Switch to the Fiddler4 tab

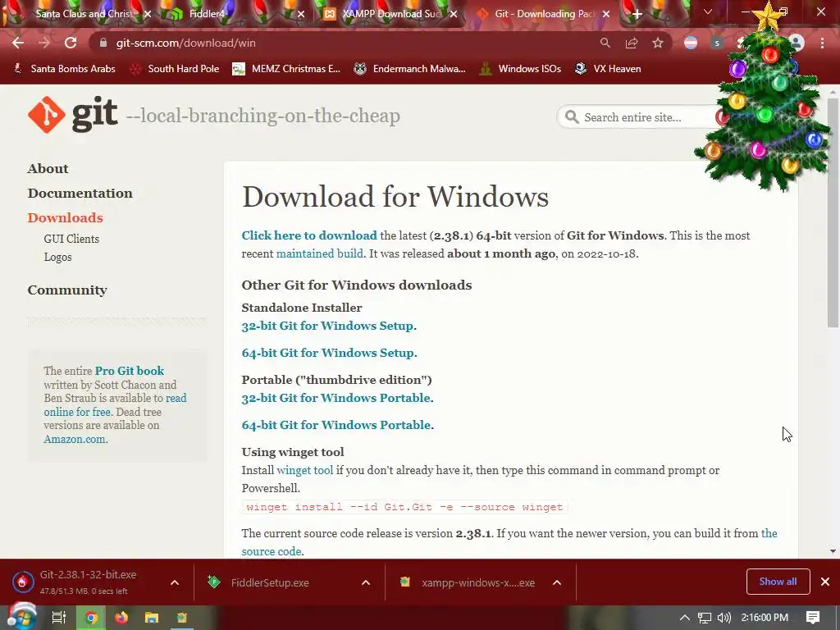click(x=206, y=14)
